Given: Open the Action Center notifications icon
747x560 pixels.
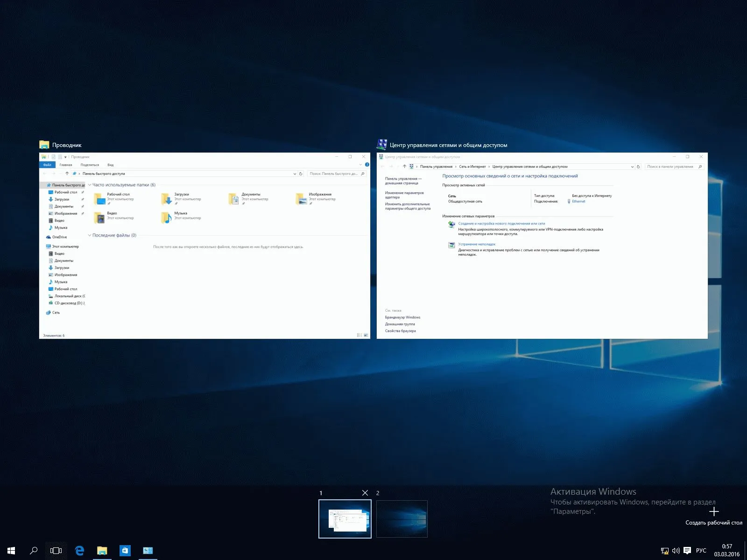Looking at the screenshot, I should 687,551.
